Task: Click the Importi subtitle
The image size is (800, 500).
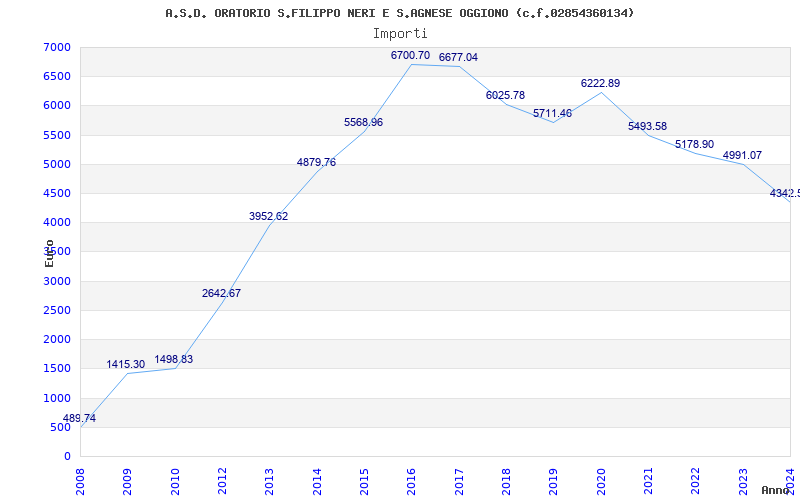Action: pyautogui.click(x=400, y=34)
